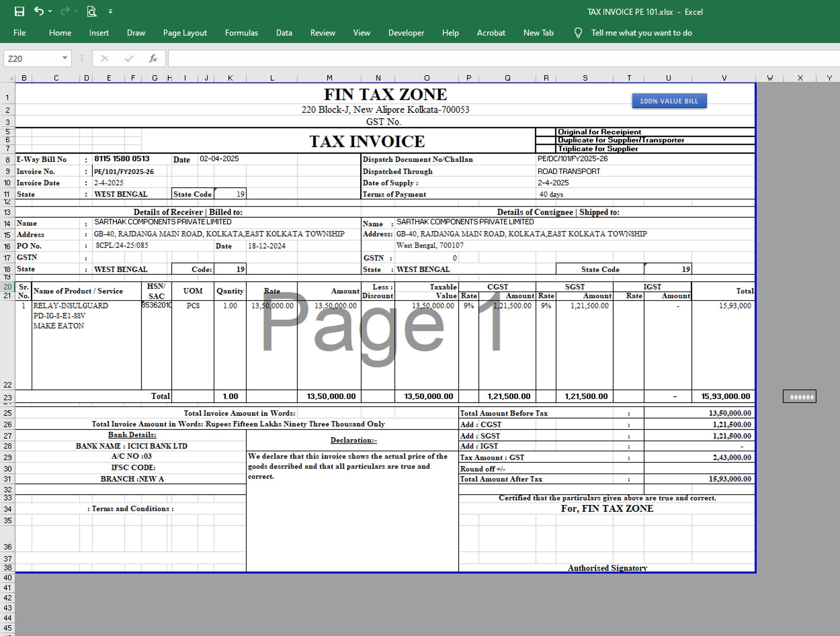The height and width of the screenshot is (636, 840).
Task: Tick box beside Duplicate for Supplier/Transporter
Action: (x=546, y=140)
